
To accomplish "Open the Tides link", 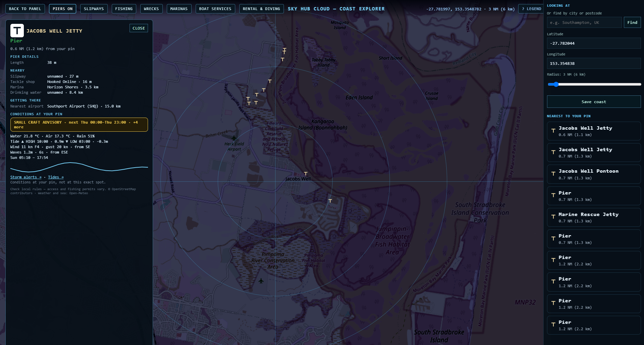I will click(56, 177).
